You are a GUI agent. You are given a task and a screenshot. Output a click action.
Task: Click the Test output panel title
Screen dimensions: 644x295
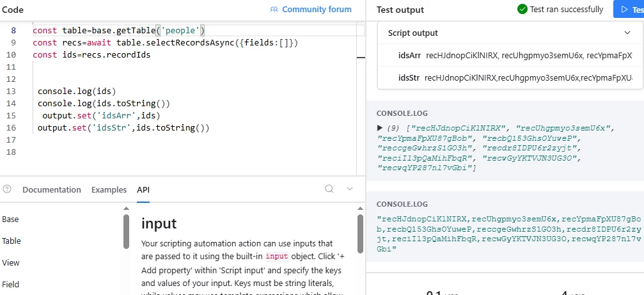click(x=400, y=10)
